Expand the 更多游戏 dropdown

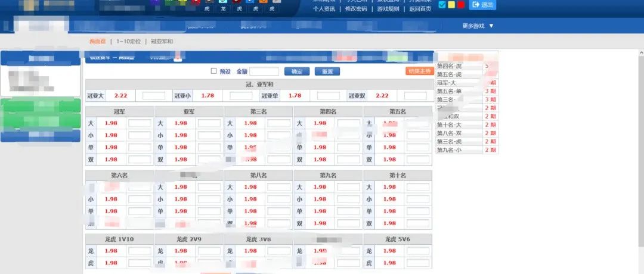coord(478,26)
